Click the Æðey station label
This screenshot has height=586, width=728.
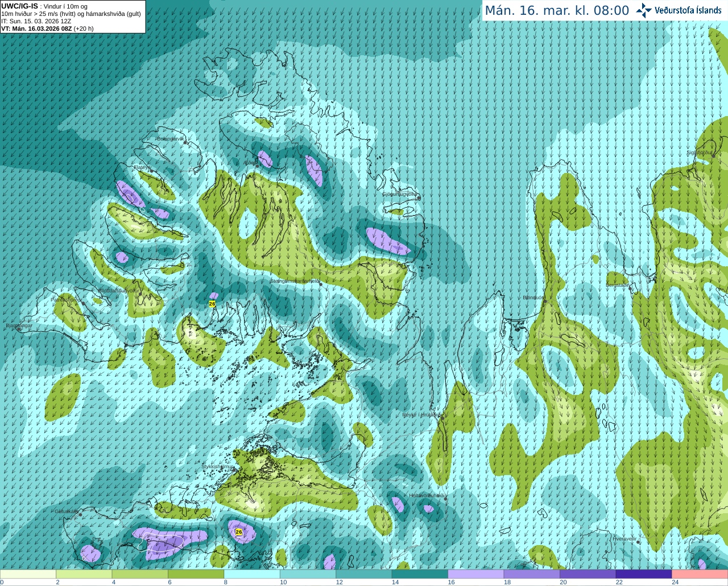pyautogui.click(x=250, y=162)
